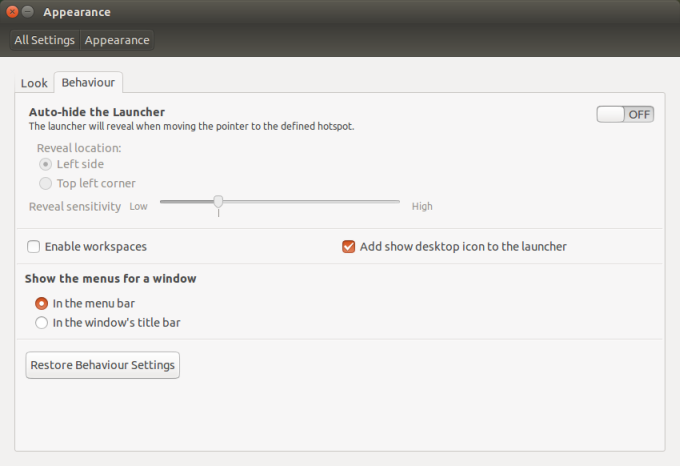Click the Reveal sensitivity slider handle
This screenshot has width=680, height=466.
pos(218,202)
